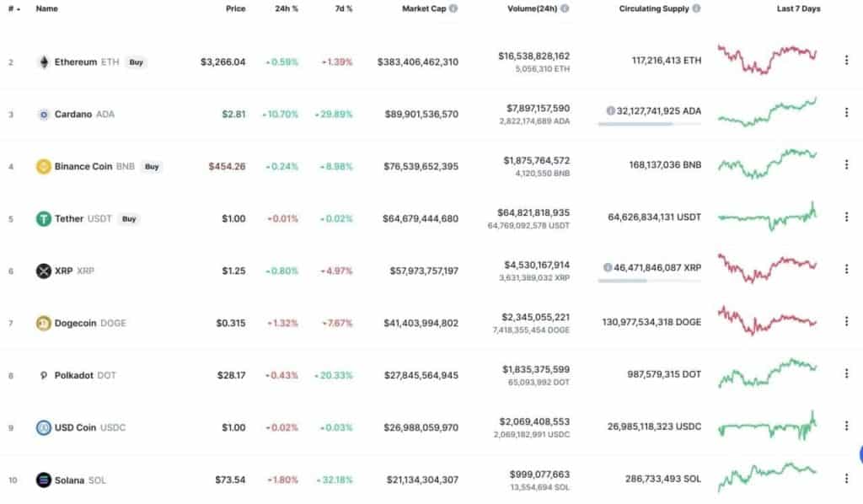Image resolution: width=863 pixels, height=504 pixels.
Task: Click the XRP coin logo icon
Action: (x=44, y=271)
